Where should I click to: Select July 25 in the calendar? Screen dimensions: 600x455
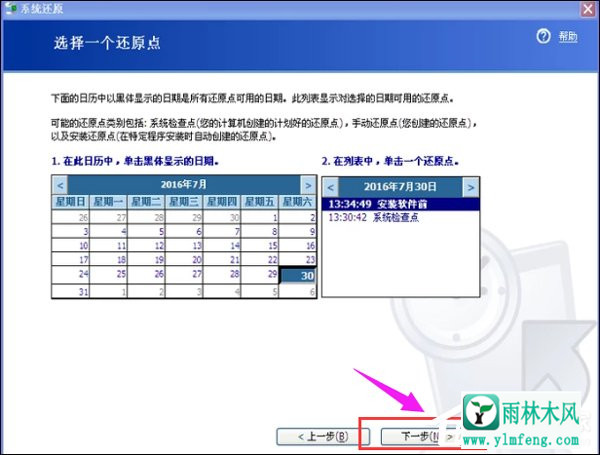click(x=109, y=274)
